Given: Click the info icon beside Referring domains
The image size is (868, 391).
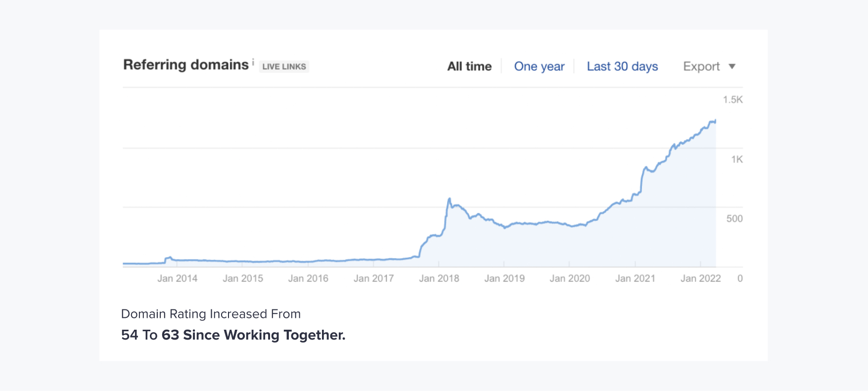Looking at the screenshot, I should pyautogui.click(x=253, y=62).
